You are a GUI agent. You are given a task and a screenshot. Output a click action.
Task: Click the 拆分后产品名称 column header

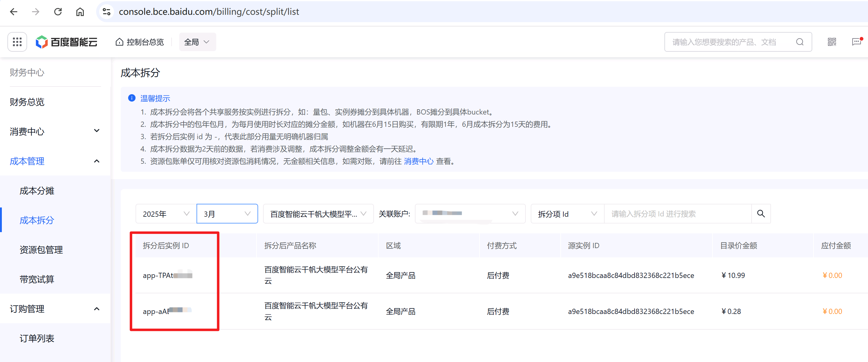(290, 245)
